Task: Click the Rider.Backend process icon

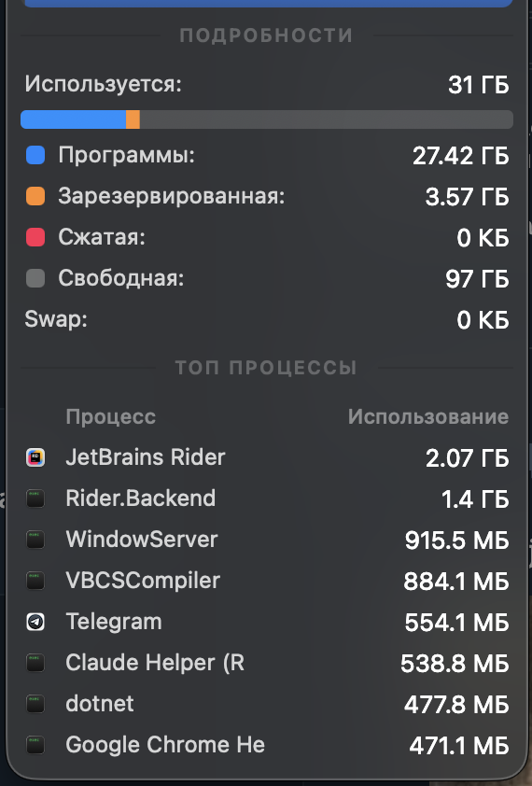Action: click(35, 498)
